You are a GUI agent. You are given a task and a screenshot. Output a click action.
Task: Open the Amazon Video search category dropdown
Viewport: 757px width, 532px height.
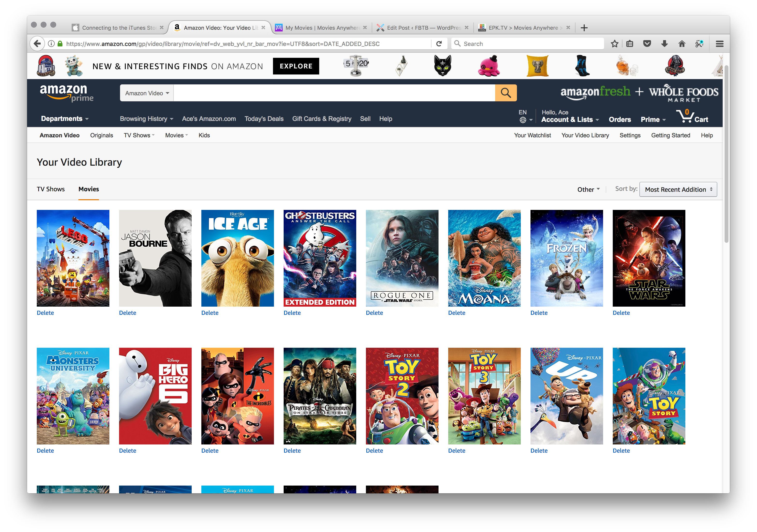[147, 93]
